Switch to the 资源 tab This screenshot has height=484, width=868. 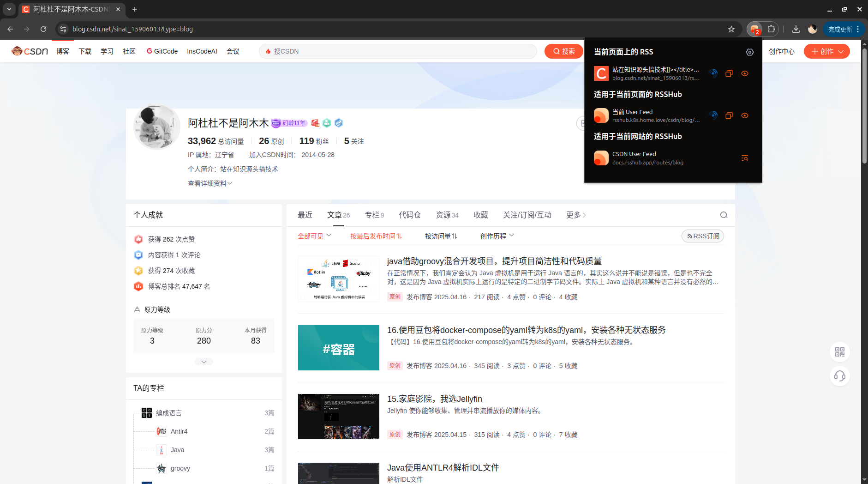[447, 215]
